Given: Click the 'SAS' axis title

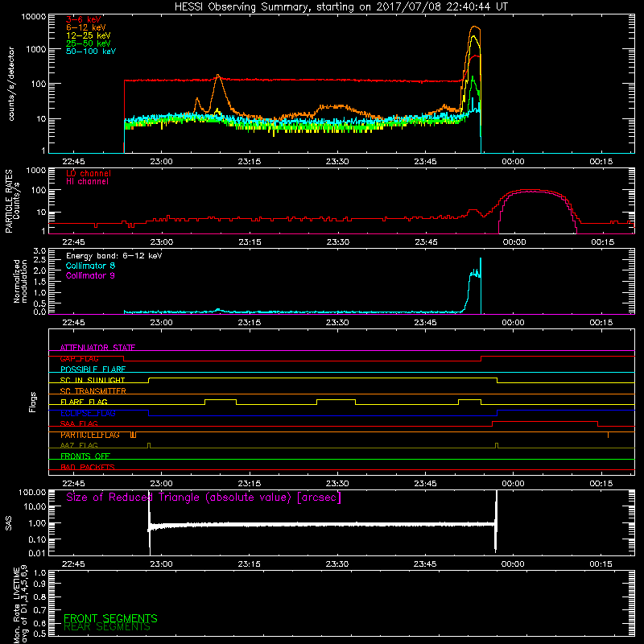Looking at the screenshot, I should (x=8, y=523).
